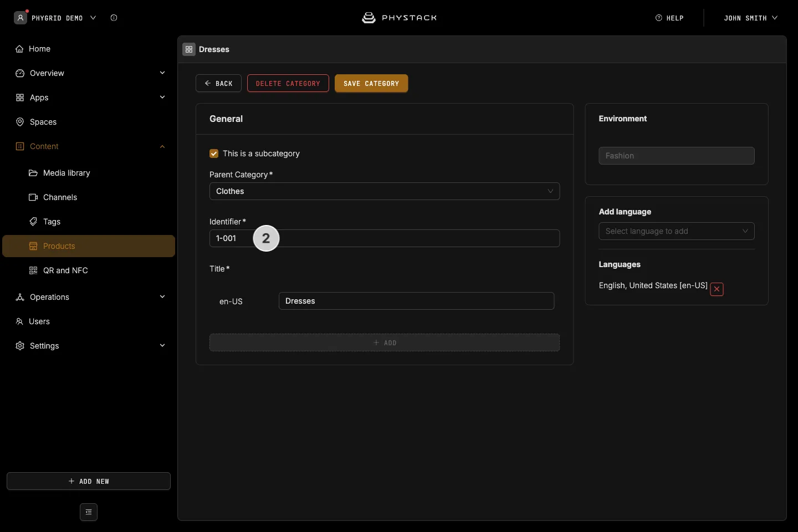This screenshot has height=532, width=798.
Task: Expand the Settings menu
Action: 89,346
